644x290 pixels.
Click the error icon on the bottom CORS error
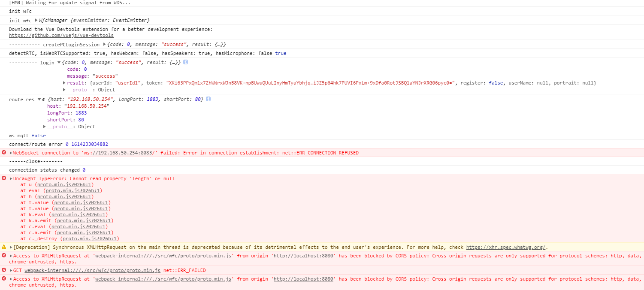coord(4,279)
